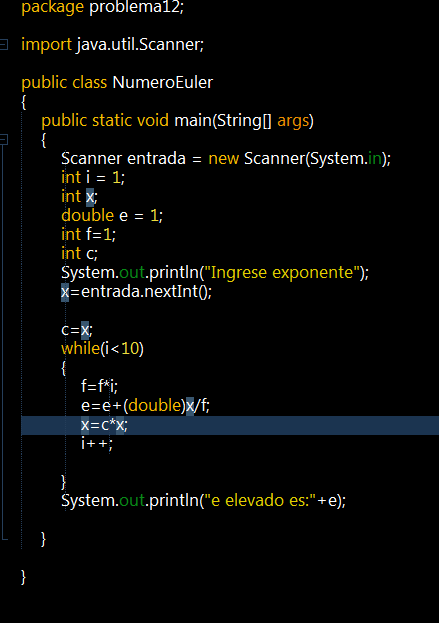Click the 'e=e+(double)x/f;' statement

145,406
